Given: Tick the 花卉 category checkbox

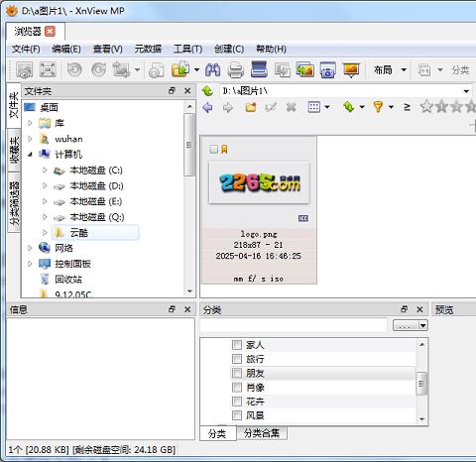Looking at the screenshot, I should click(237, 402).
